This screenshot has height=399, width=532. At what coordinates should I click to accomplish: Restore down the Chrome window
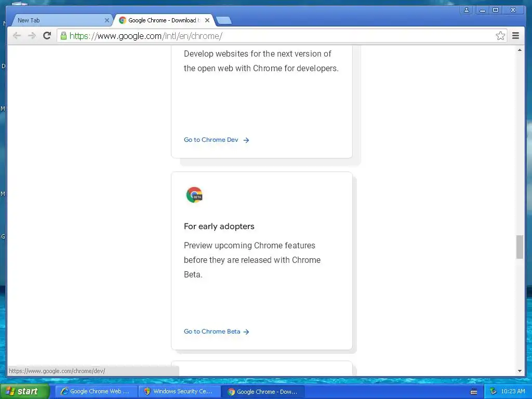[496, 10]
